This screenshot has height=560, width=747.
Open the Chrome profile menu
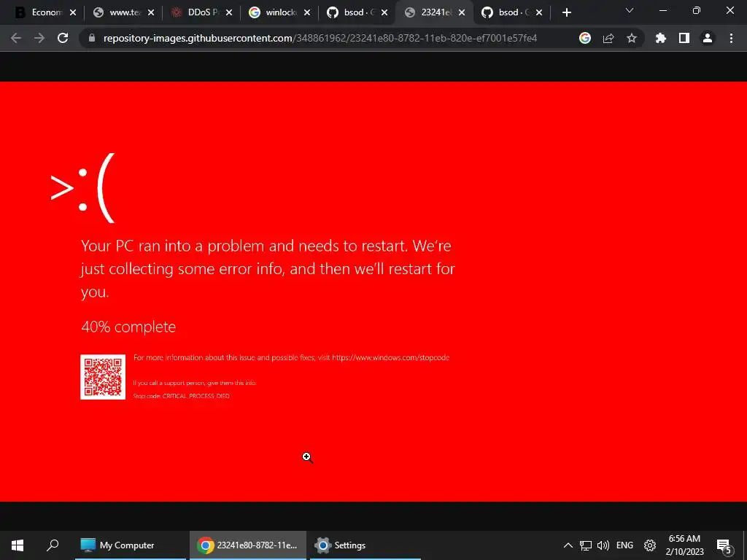[708, 38]
